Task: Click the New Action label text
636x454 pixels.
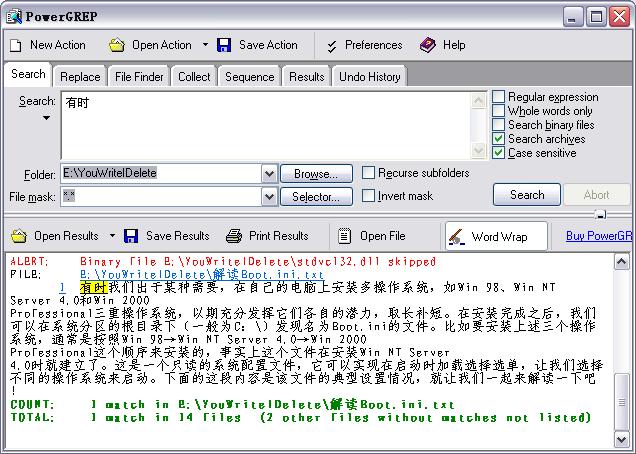Action: (x=58, y=45)
